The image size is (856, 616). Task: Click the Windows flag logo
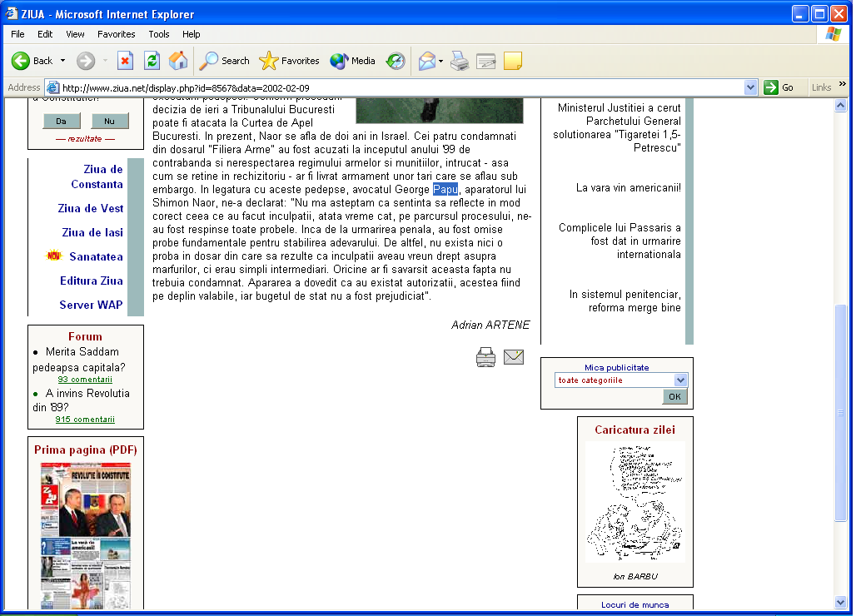(833, 34)
